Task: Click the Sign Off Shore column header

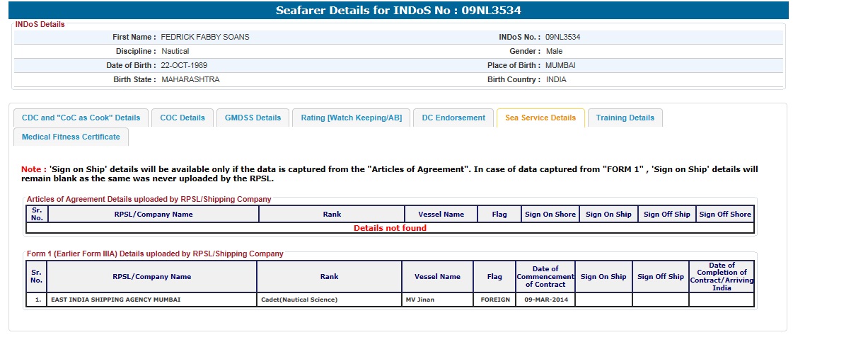Action: [725, 215]
